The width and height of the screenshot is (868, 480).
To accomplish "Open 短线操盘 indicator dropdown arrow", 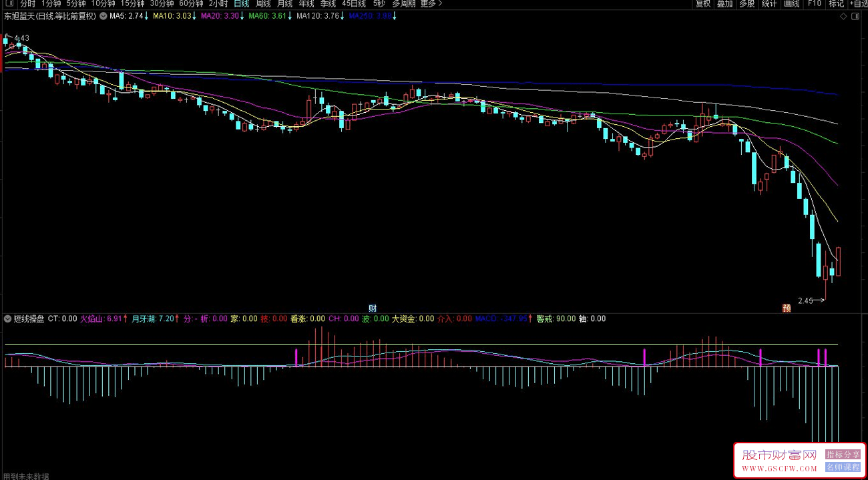I will (8, 318).
